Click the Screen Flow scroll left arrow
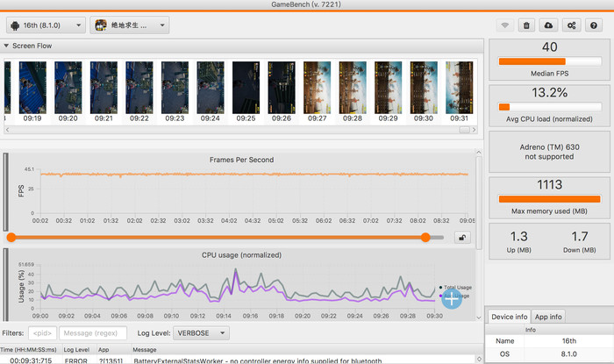The image size is (614, 364). tap(7, 130)
